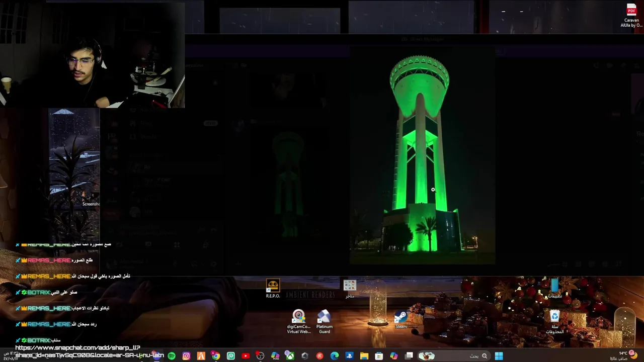Select the تطبيقات desktop folder

pos(554,289)
